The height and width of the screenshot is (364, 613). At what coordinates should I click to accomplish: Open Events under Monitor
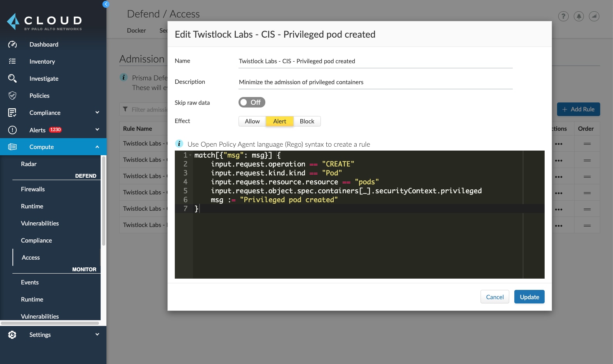pos(30,282)
